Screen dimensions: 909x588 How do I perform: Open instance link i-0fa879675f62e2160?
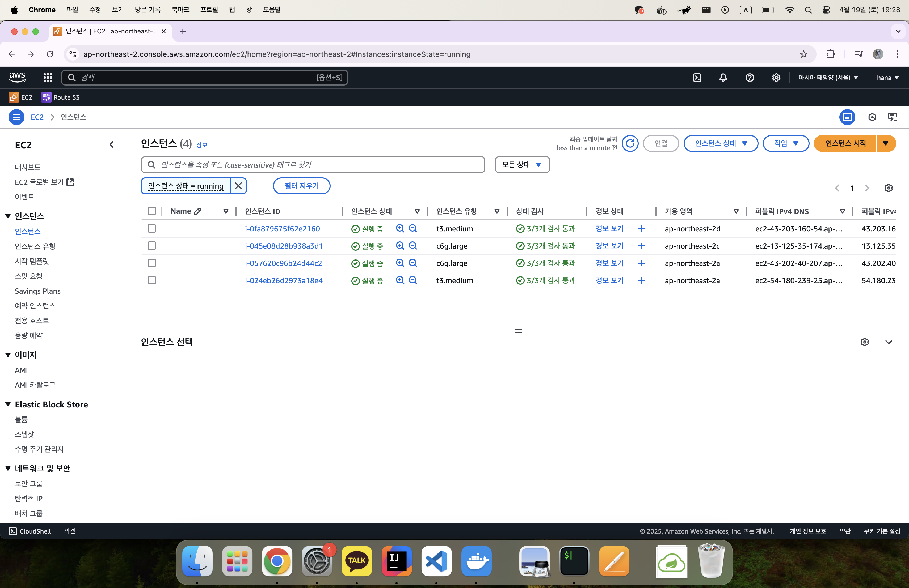282,229
